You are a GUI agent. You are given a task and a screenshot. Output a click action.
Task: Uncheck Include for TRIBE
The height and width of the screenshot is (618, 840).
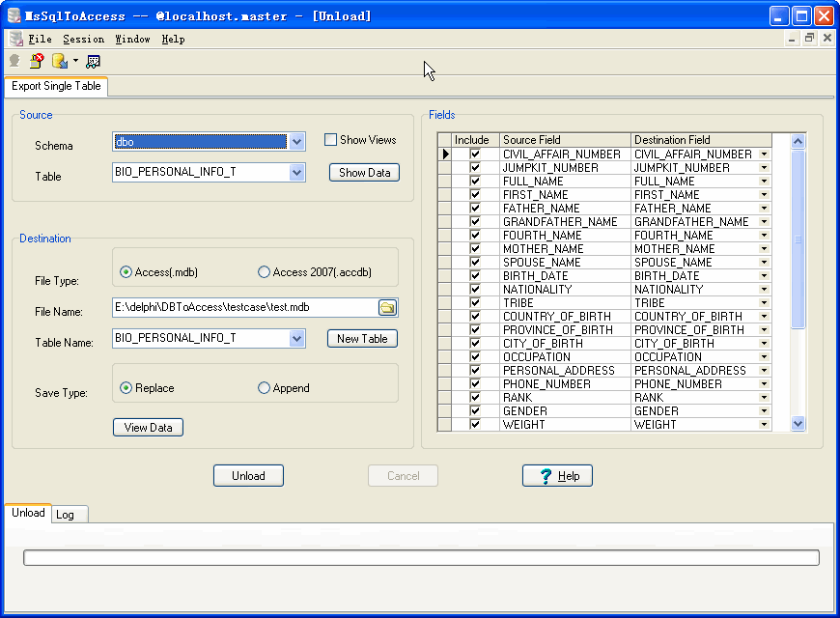(x=475, y=303)
